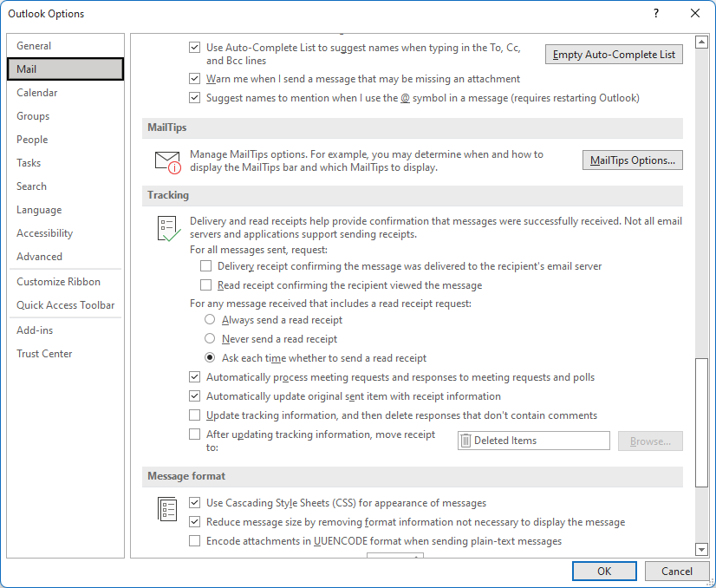
Task: Click the Browse button
Action: (x=650, y=441)
